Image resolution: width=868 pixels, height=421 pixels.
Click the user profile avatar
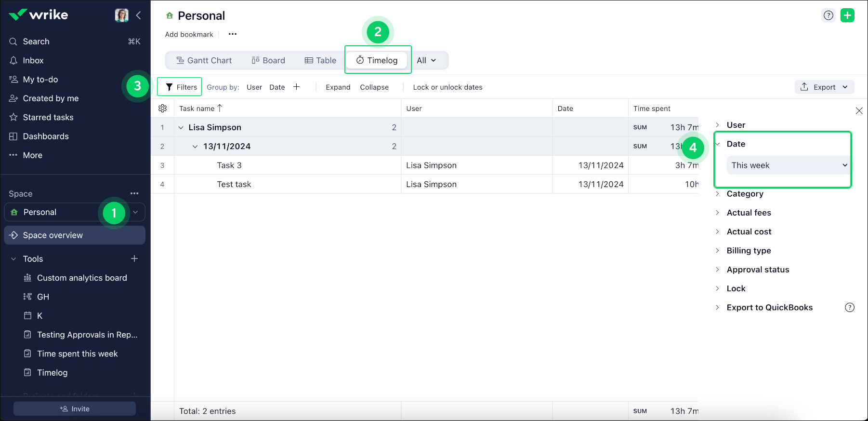(x=121, y=15)
